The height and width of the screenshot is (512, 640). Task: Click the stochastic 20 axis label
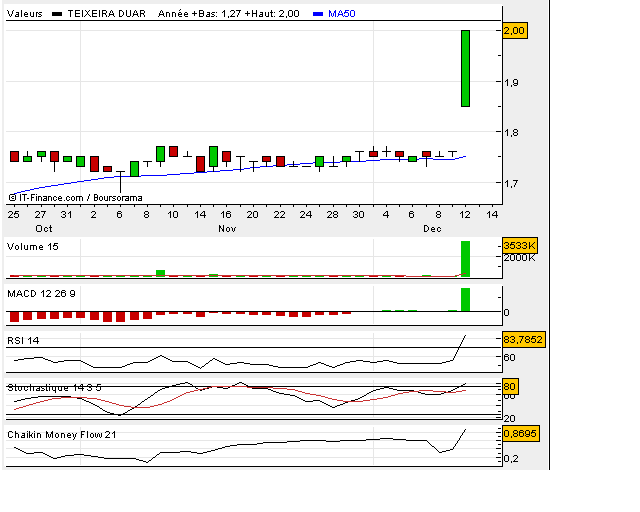pyautogui.click(x=509, y=419)
